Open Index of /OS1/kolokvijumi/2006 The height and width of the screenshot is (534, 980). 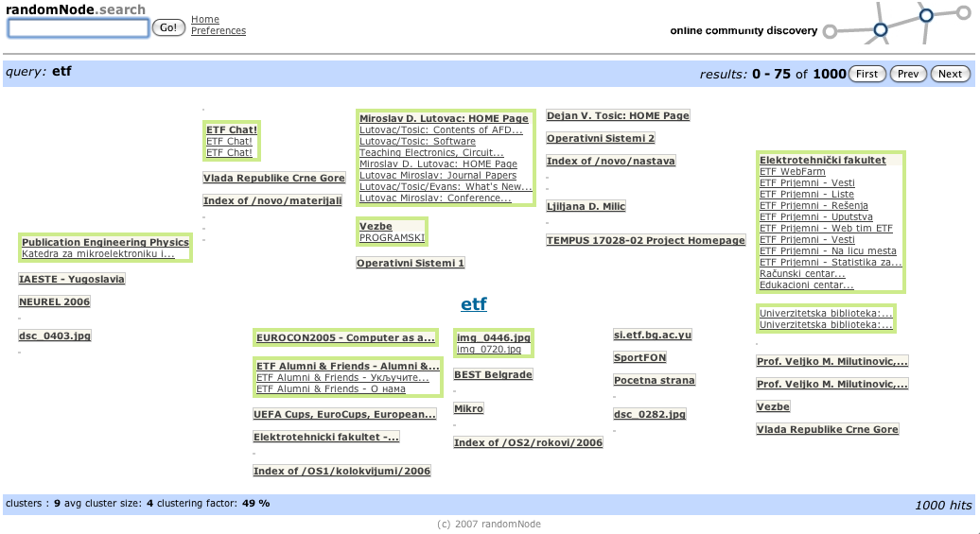coord(341,471)
